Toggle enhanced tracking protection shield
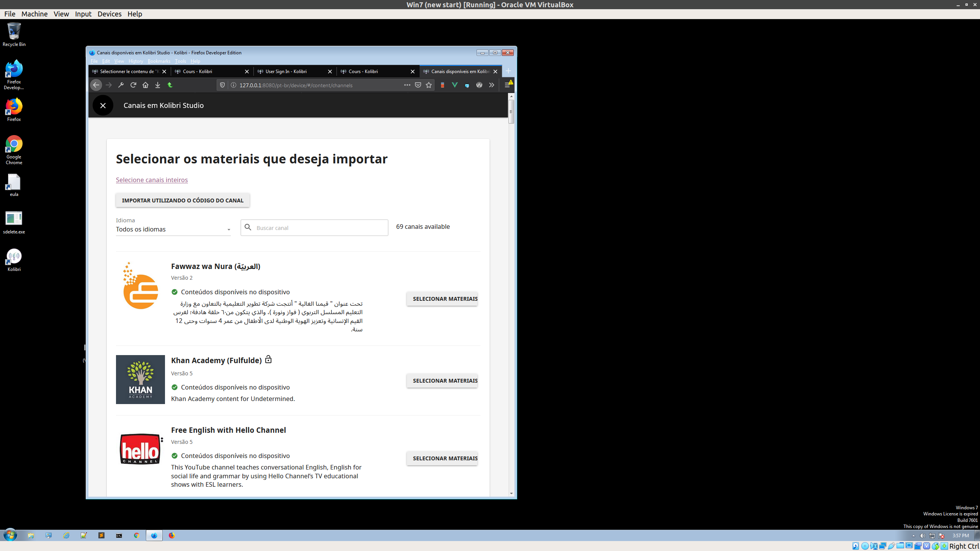Screen dimensions: 980x551 [222, 85]
